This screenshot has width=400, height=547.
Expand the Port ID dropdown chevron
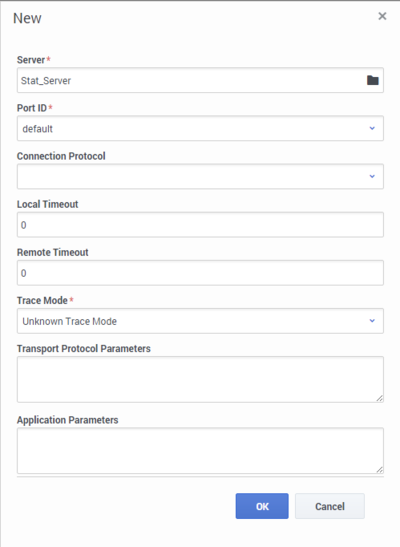click(x=372, y=128)
